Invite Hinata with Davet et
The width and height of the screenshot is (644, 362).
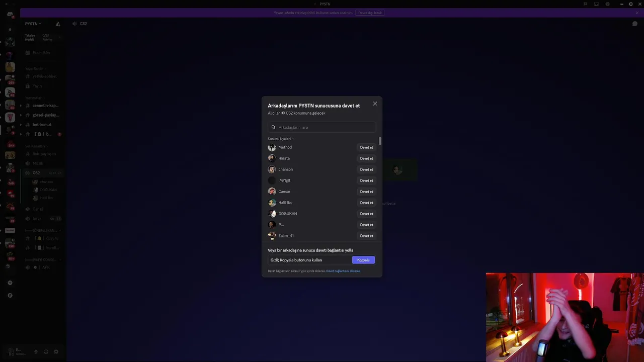coord(366,158)
